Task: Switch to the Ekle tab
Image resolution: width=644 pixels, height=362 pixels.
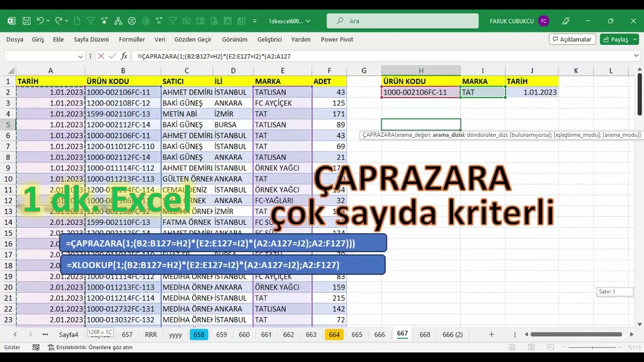Action: click(x=58, y=39)
